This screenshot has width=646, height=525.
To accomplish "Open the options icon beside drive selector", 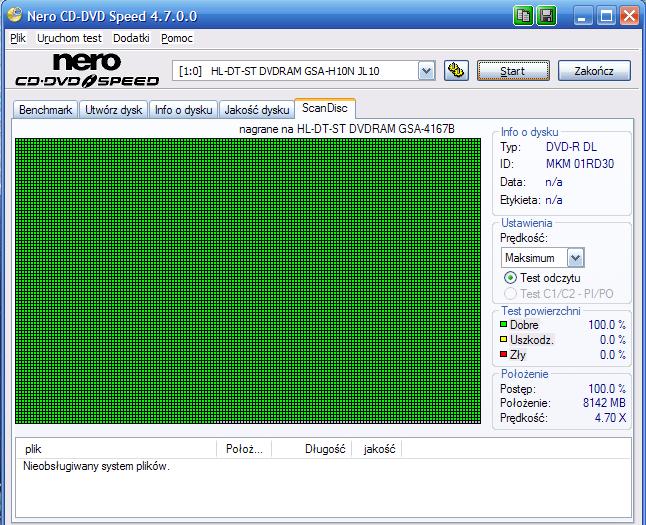I will [x=456, y=70].
